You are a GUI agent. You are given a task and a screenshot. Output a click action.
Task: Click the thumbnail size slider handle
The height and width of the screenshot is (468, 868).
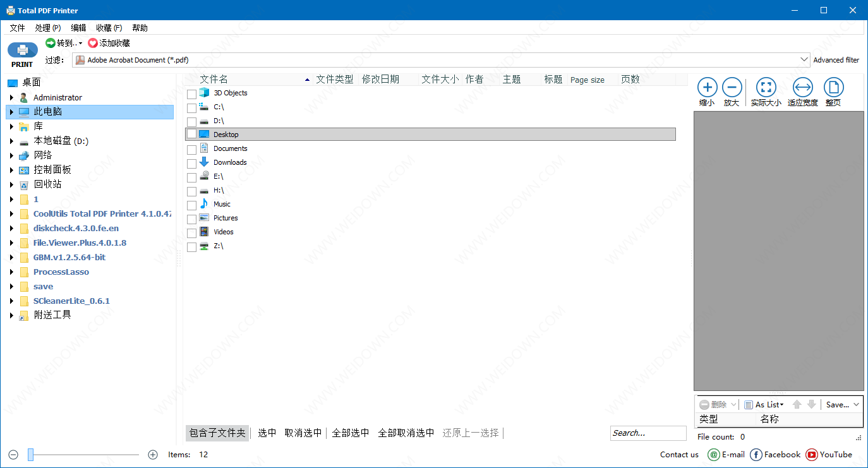pos(30,455)
